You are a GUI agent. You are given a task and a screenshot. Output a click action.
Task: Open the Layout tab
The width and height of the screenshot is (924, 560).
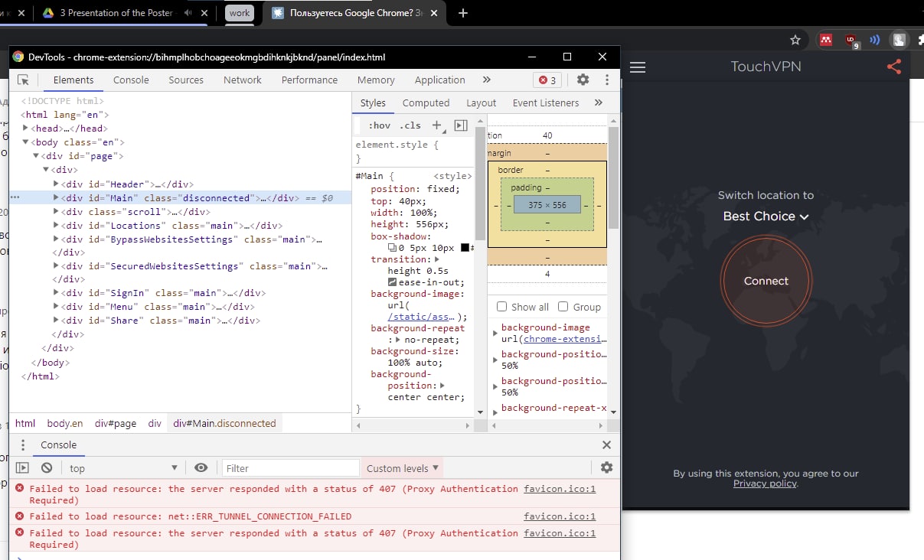click(481, 103)
